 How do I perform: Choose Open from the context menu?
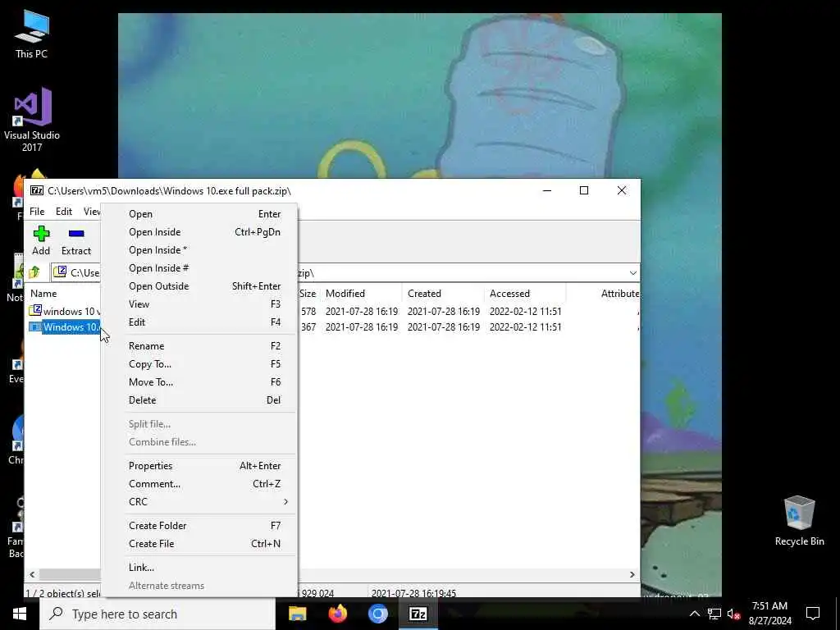[199, 214]
